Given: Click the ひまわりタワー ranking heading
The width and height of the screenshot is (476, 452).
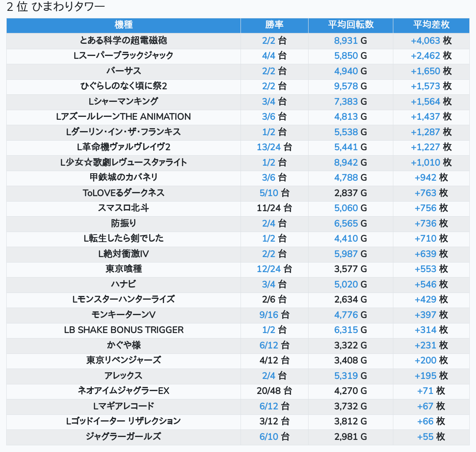Looking at the screenshot, I should pyautogui.click(x=56, y=7).
